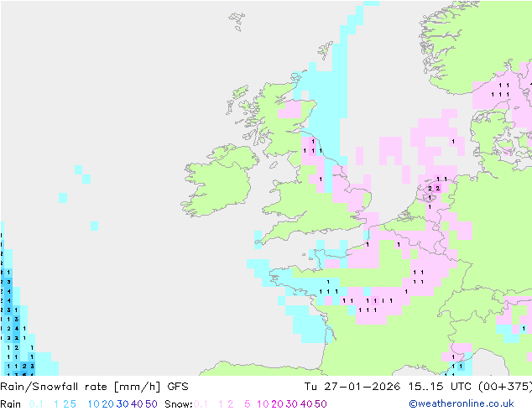Open the weatheronline.co.uk copyright link
This screenshot has width=532, height=411.
[x=462, y=404]
